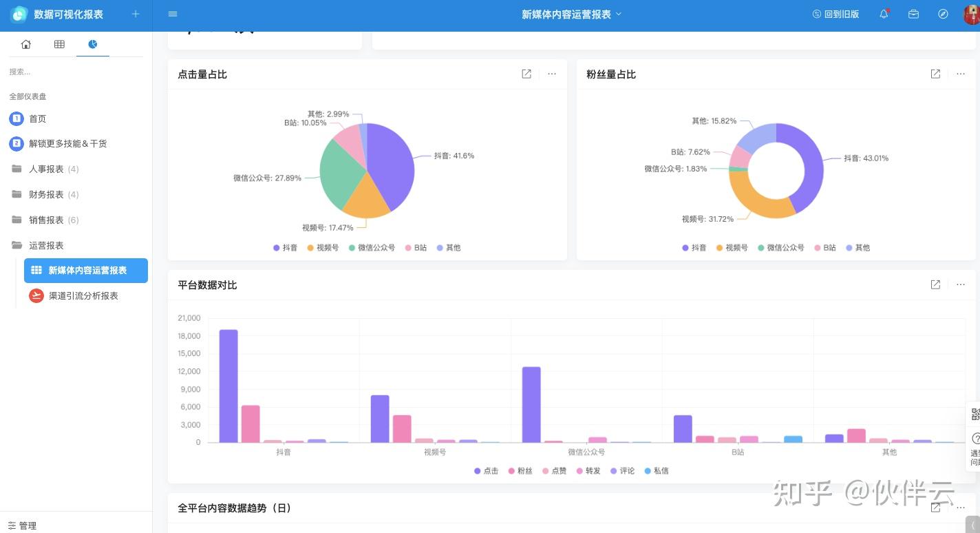
Task: Toggle 粉丝 series in 平台数据对比 legend
Action: coord(520,471)
